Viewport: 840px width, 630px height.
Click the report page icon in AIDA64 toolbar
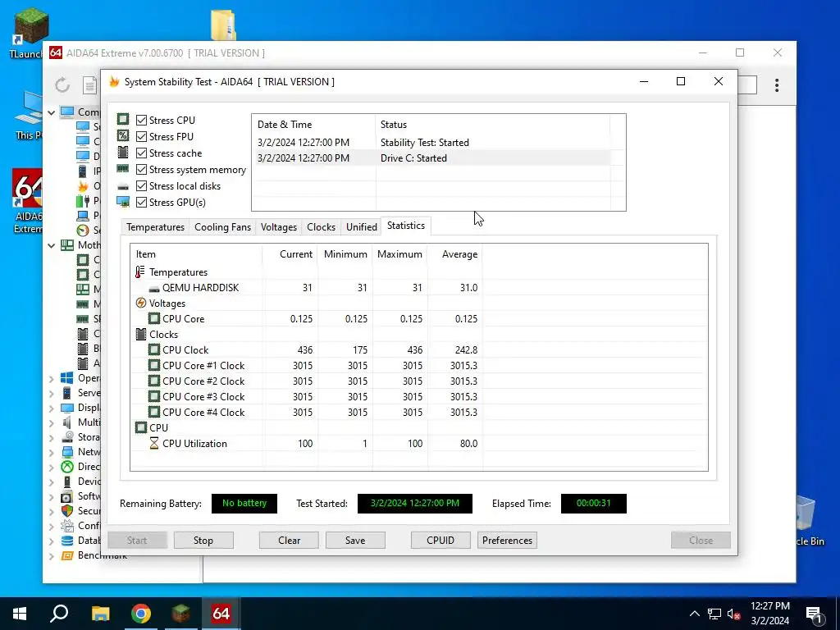coord(90,85)
